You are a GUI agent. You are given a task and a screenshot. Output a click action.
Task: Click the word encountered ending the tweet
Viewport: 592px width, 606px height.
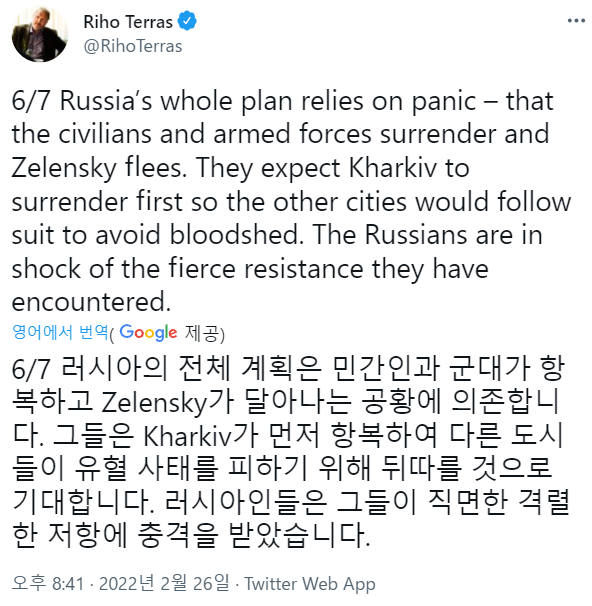tap(91, 301)
